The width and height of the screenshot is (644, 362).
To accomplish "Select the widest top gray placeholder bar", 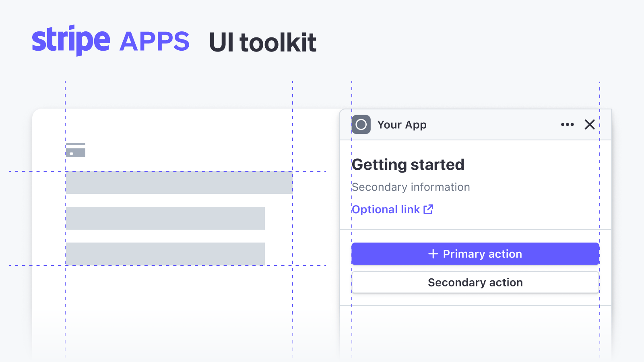I will (x=179, y=183).
